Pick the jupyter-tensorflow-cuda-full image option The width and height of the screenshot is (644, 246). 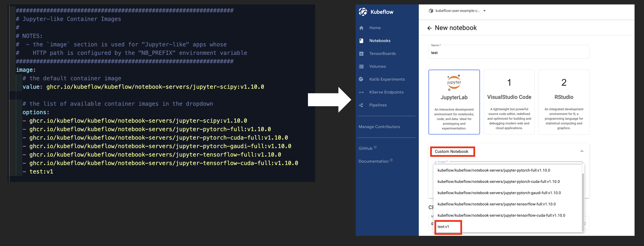(x=501, y=216)
